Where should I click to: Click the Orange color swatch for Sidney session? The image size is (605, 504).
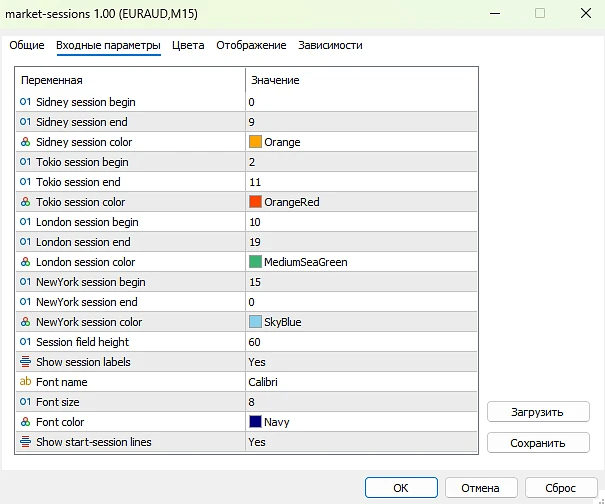pyautogui.click(x=255, y=142)
